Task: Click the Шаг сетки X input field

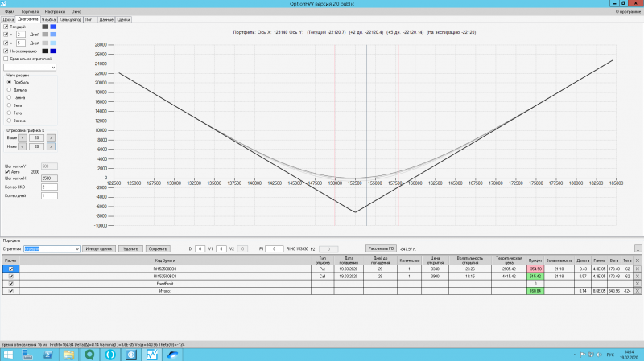Action: pyautogui.click(x=49, y=178)
